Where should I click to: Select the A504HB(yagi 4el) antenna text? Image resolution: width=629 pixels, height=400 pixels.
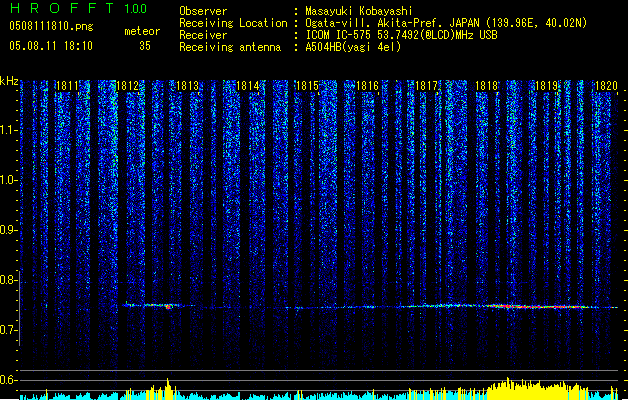click(353, 47)
